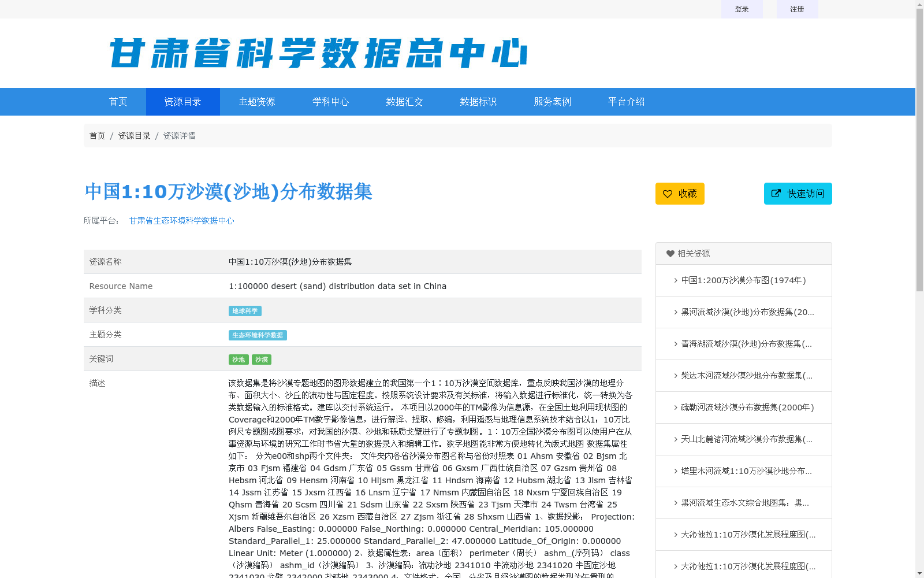Open related resource 天山北麓诸河流域沙漠分布数据集
Viewport: 924px width, 578px height.
[x=747, y=439]
